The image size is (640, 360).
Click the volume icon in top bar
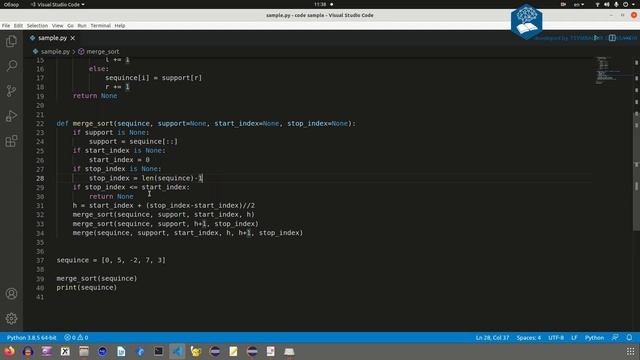pos(607,4)
